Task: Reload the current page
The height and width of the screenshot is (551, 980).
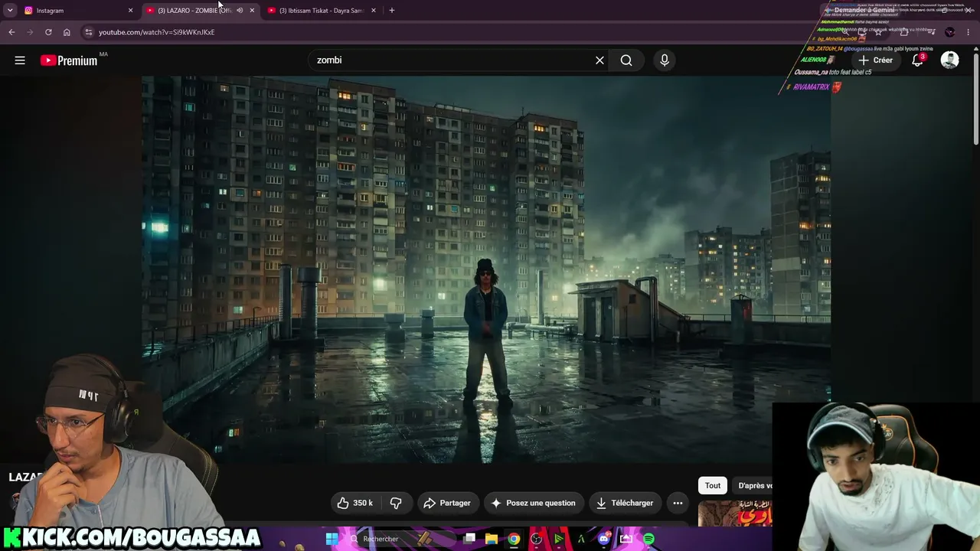Action: point(48,32)
